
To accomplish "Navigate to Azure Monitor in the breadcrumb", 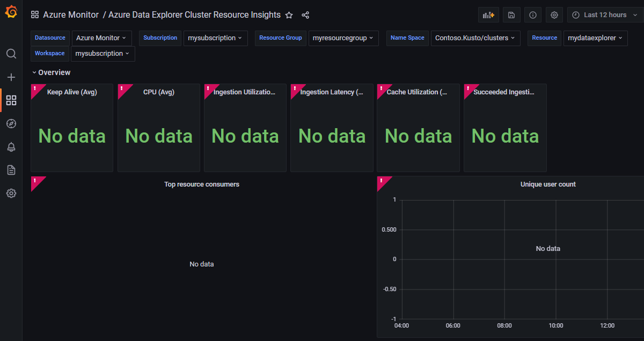I will (71, 14).
